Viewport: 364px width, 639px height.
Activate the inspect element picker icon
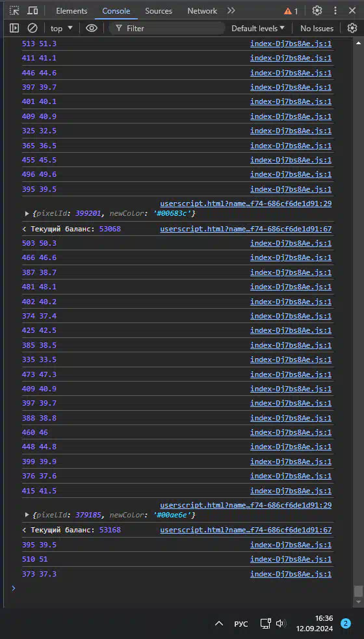tap(14, 11)
